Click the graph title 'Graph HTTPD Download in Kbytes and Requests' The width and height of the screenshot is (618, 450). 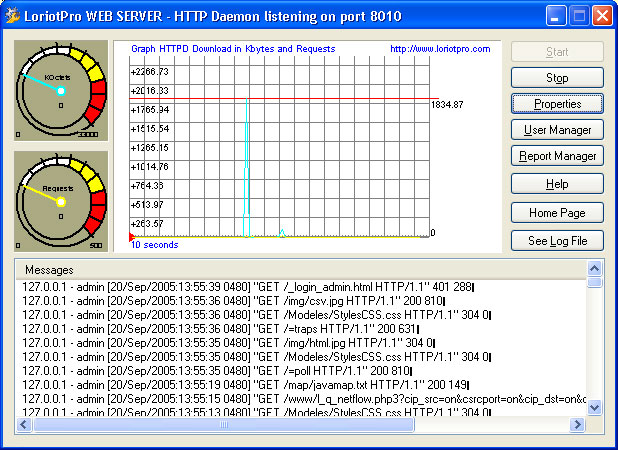(233, 49)
